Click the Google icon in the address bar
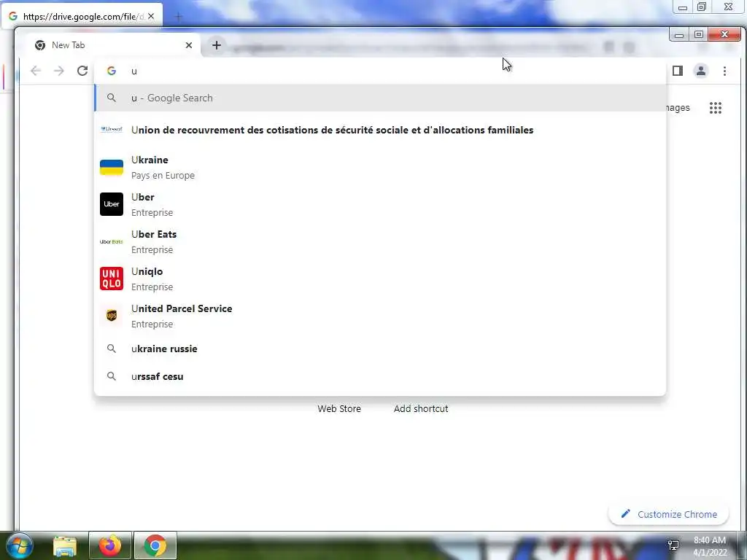This screenshot has width=747, height=560. point(112,71)
